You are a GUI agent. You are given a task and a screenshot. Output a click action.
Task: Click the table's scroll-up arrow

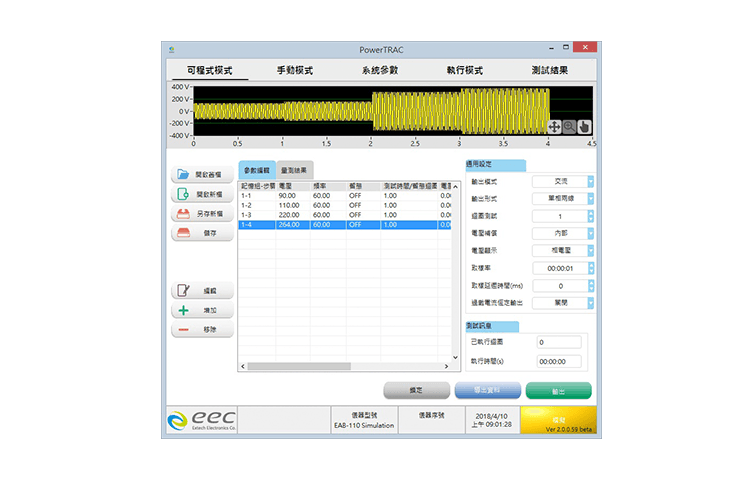[x=456, y=187]
